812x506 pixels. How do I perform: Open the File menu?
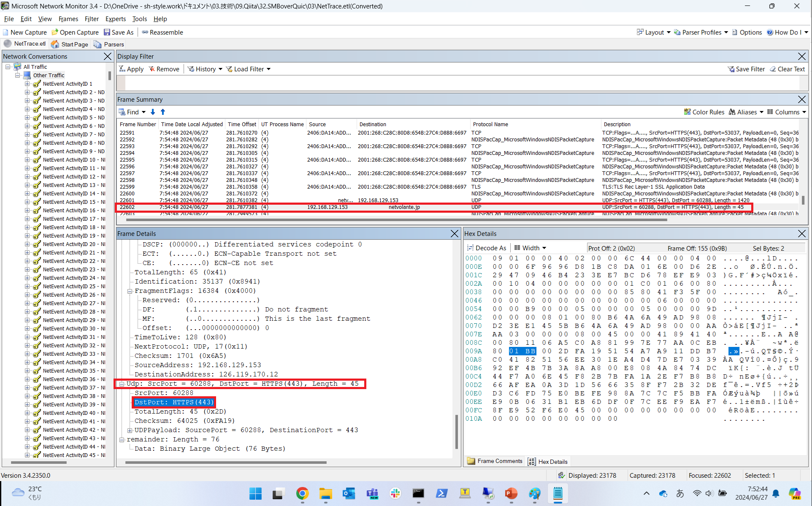pyautogui.click(x=9, y=19)
